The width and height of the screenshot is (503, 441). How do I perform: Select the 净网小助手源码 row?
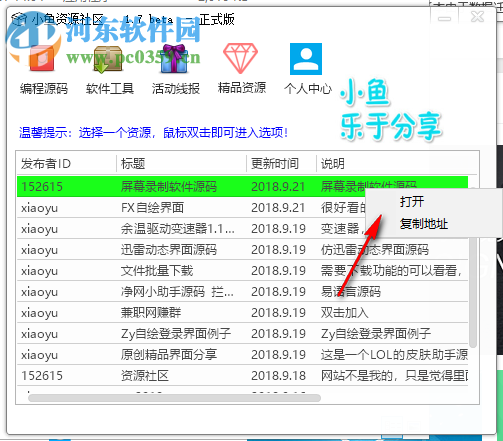pyautogui.click(x=242, y=292)
